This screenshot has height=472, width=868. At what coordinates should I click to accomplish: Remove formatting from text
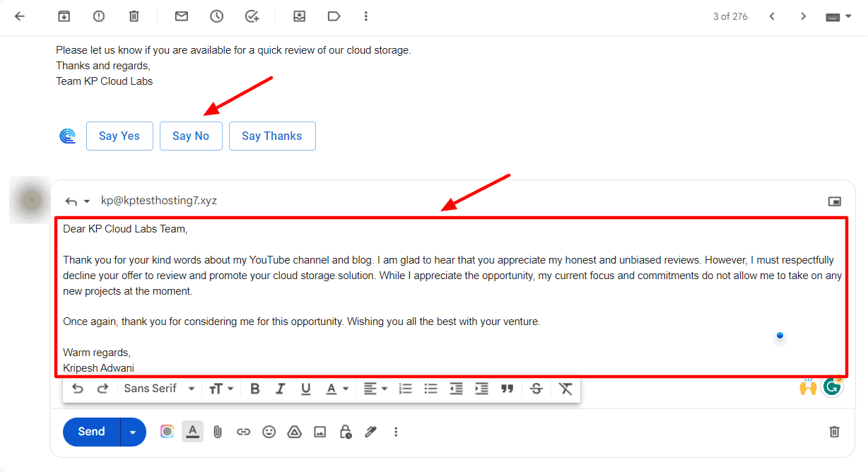(x=565, y=389)
